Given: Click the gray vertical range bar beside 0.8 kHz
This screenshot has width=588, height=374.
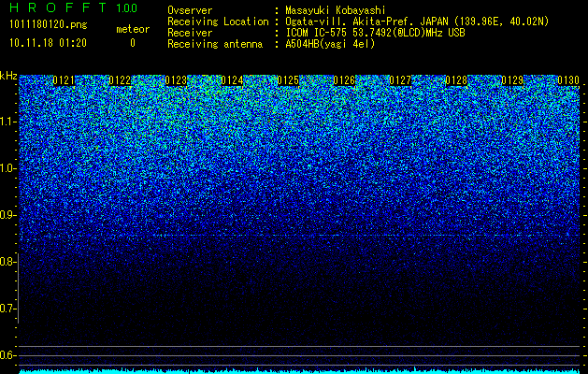Looking at the screenshot, I should pyautogui.click(x=19, y=289).
